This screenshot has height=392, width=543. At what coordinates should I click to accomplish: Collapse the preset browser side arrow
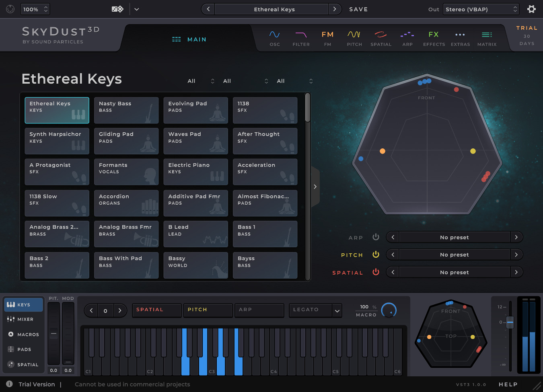click(315, 187)
